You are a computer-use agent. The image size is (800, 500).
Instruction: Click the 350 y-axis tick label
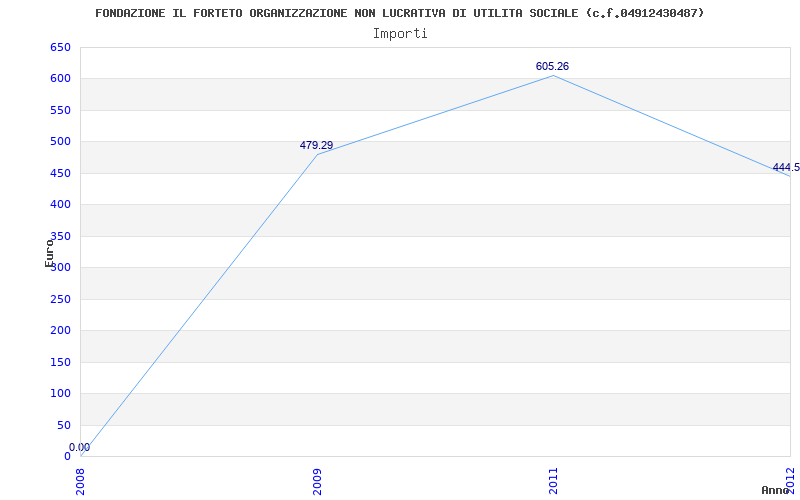click(60, 236)
